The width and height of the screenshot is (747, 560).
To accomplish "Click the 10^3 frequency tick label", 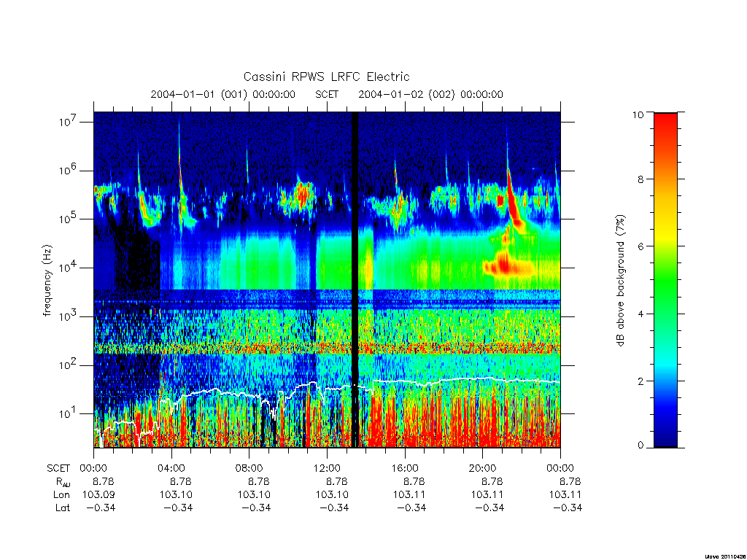I will click(x=68, y=316).
